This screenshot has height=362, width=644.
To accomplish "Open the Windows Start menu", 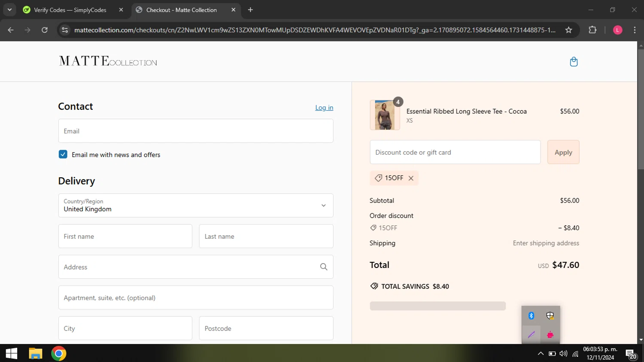I will click(12, 353).
